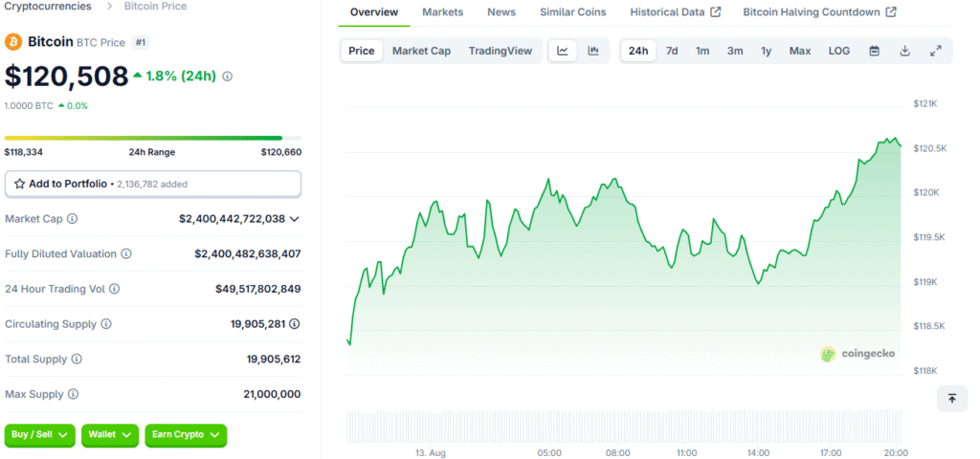Show Circulating Supply label info icon
The height and width of the screenshot is (459, 980).
click(106, 324)
